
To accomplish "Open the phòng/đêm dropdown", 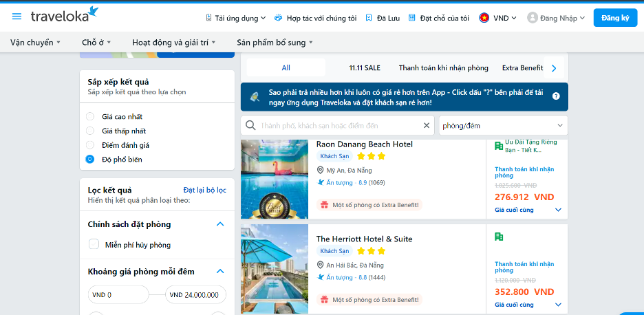I will [503, 126].
